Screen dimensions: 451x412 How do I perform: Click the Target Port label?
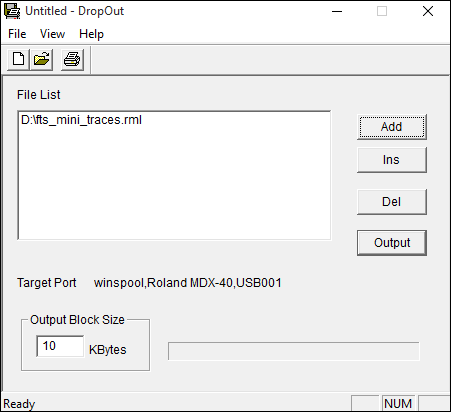pyautogui.click(x=47, y=283)
